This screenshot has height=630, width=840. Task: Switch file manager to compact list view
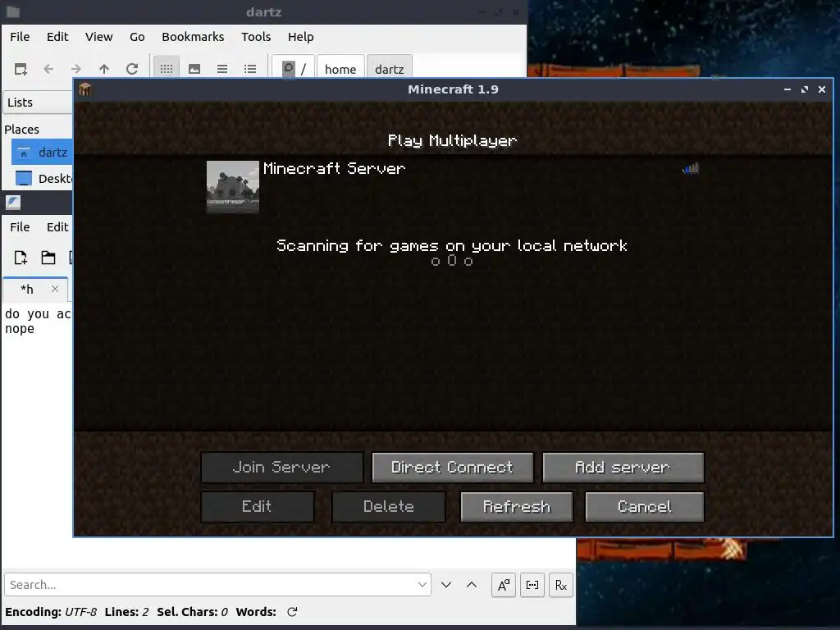[222, 69]
